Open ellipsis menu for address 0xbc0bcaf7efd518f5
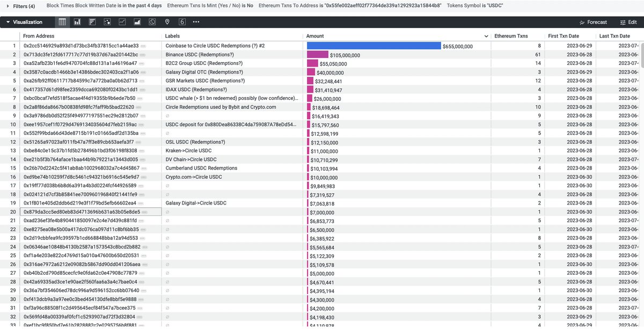The image size is (644, 329). click(140, 98)
